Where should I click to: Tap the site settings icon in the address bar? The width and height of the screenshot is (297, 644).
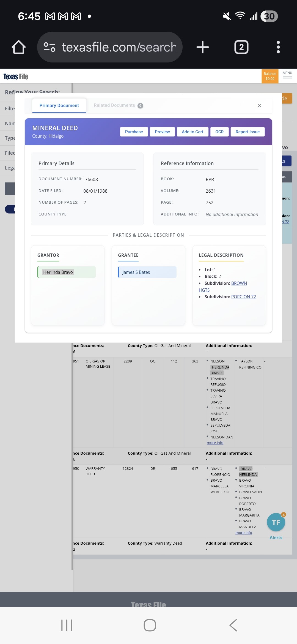tap(50, 47)
